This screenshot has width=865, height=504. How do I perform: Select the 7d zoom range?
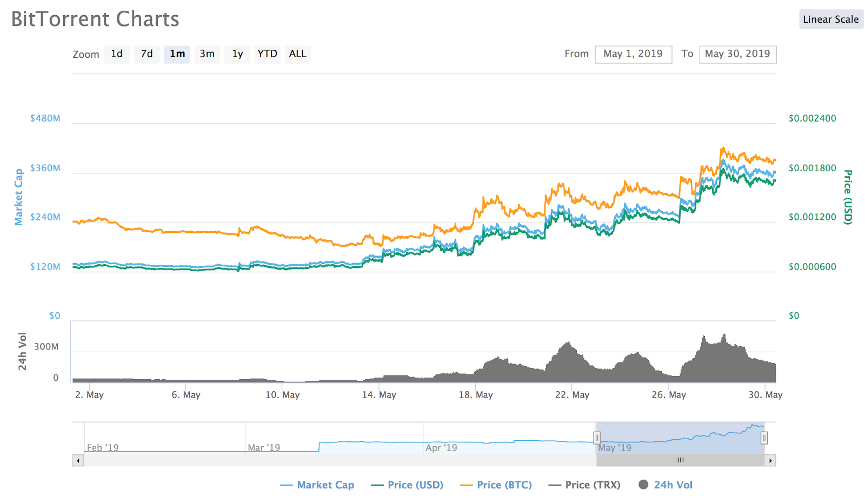coord(147,54)
